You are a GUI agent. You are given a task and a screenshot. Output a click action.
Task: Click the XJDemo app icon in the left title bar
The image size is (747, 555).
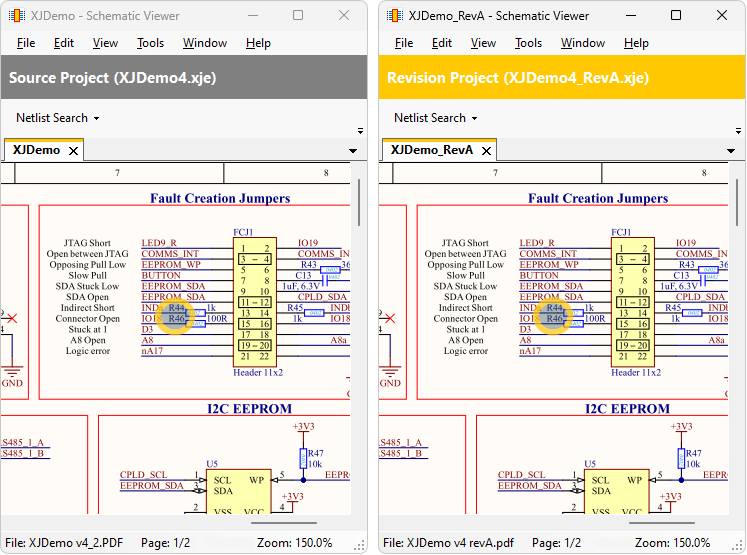[x=17, y=16]
